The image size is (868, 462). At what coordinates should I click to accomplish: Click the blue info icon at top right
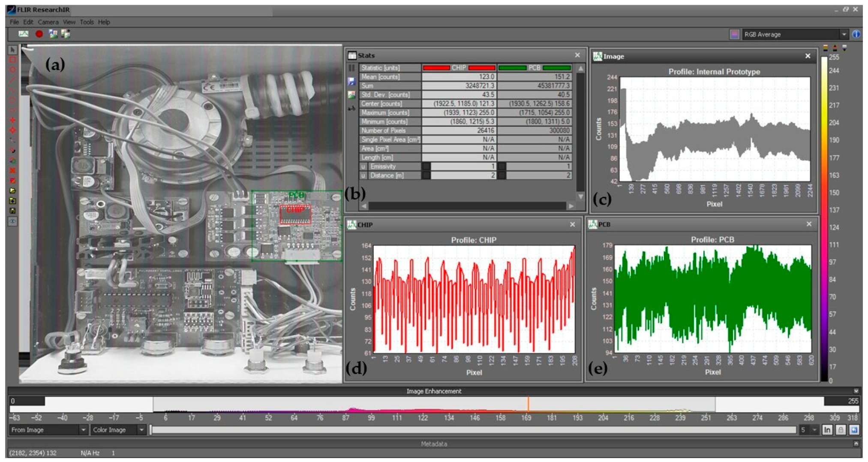[x=856, y=34]
